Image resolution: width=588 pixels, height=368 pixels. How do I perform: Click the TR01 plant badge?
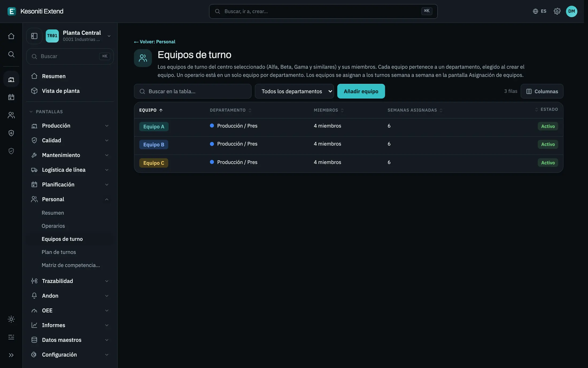(52, 36)
